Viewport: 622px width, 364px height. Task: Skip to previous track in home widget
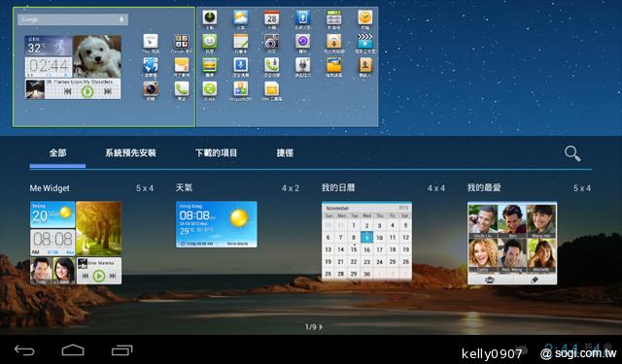point(68,92)
